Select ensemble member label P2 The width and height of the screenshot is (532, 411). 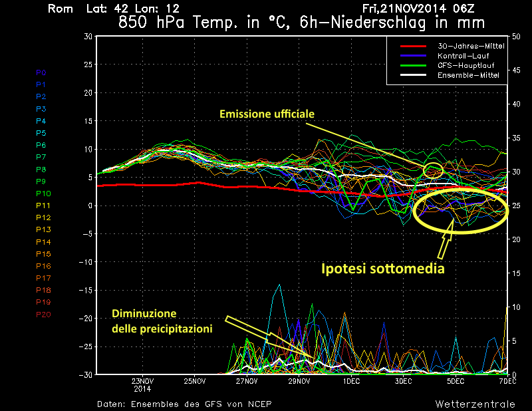(41, 96)
